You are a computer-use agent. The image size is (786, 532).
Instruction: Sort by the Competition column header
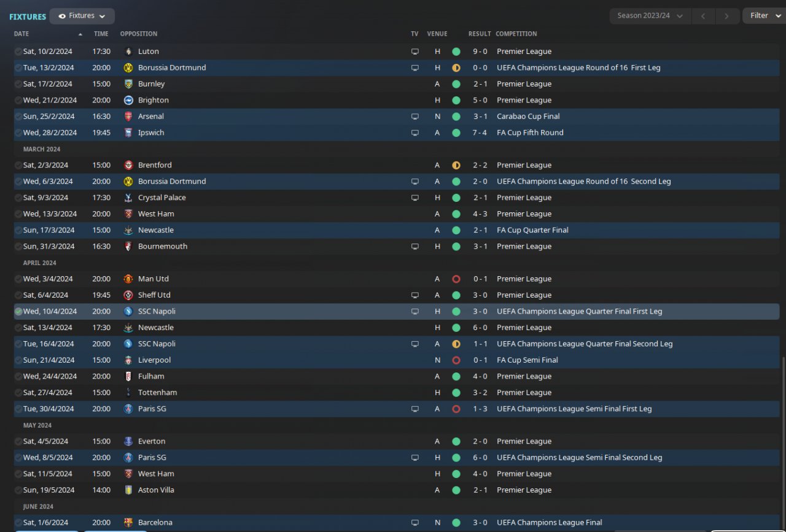coord(516,34)
